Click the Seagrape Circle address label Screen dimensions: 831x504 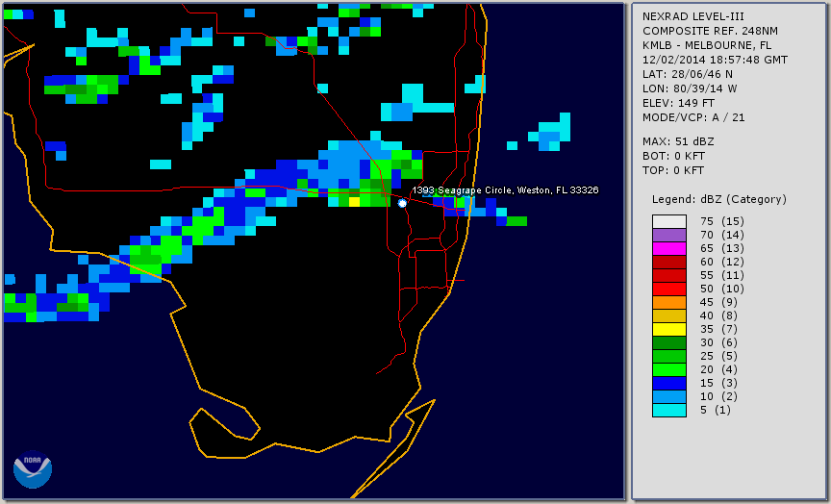point(505,190)
